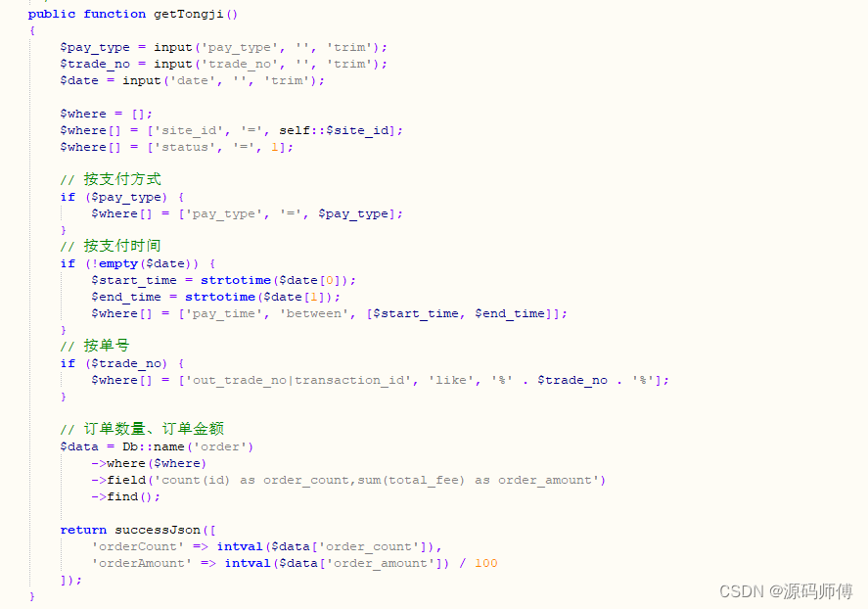Viewport: 868px width, 609px height.
Task: Click the CSDN @源码师傅 watermark
Action: click(x=786, y=591)
